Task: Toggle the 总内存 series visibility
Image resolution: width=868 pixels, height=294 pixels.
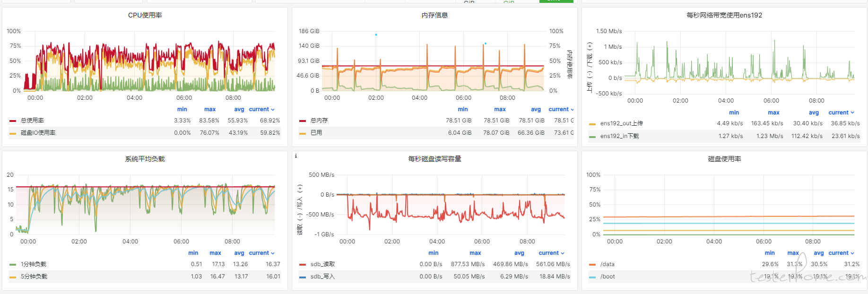Action: click(x=319, y=121)
